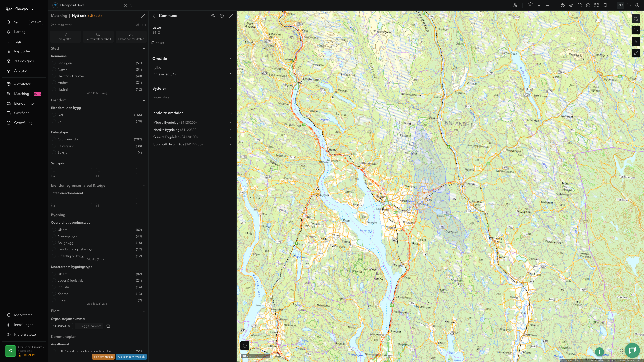Open the basemap gallery grid icon
Viewport: 644px width, 362px height.
[x=596, y=5]
